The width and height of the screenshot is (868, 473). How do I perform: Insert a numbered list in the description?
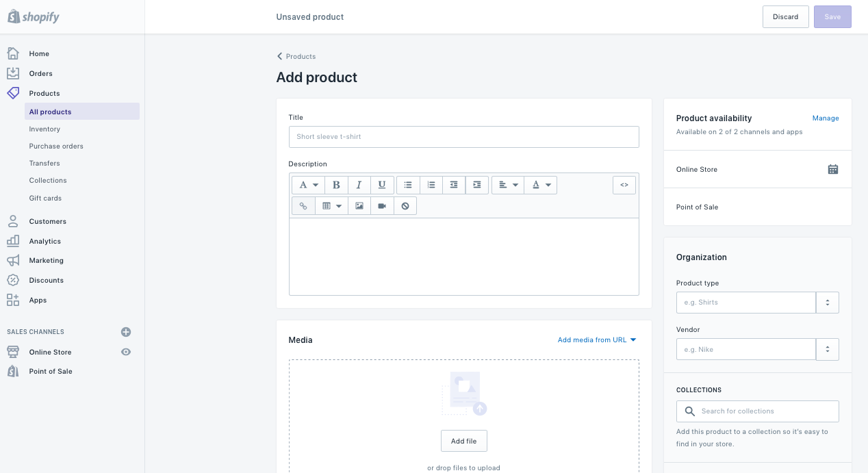point(431,185)
